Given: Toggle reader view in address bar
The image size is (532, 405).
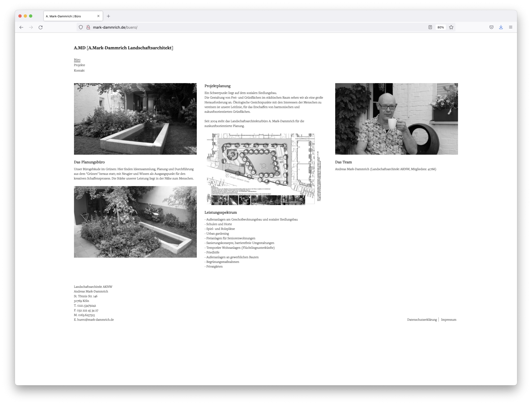Looking at the screenshot, I should (x=430, y=27).
